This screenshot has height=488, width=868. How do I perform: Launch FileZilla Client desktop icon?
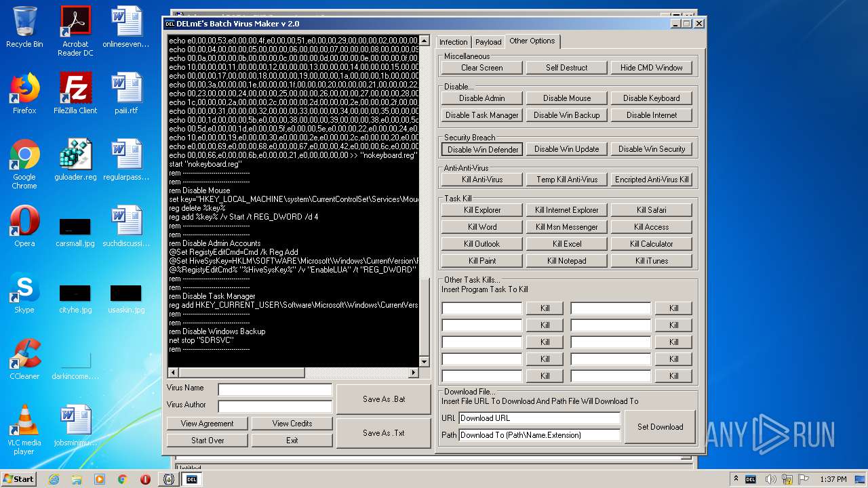(75, 94)
